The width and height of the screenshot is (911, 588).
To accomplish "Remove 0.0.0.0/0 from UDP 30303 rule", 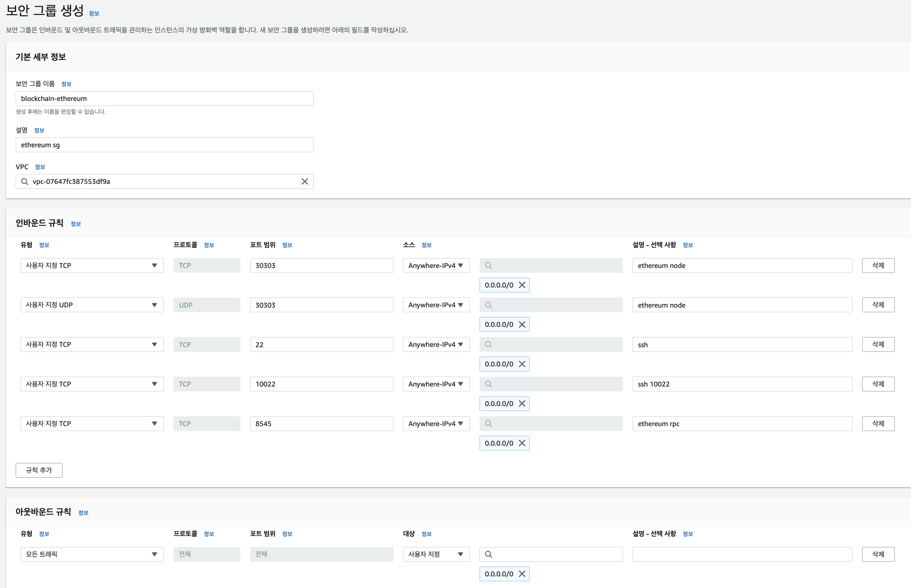I will [522, 325].
